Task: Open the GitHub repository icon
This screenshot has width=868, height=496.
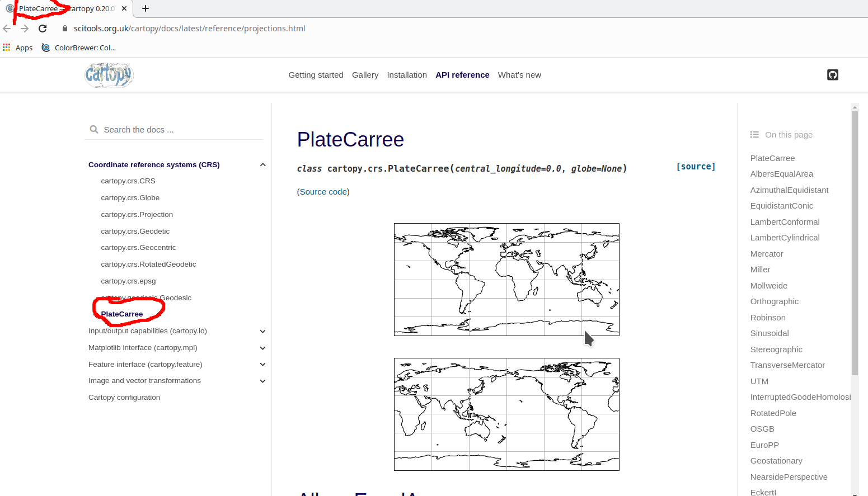Action: pyautogui.click(x=833, y=75)
